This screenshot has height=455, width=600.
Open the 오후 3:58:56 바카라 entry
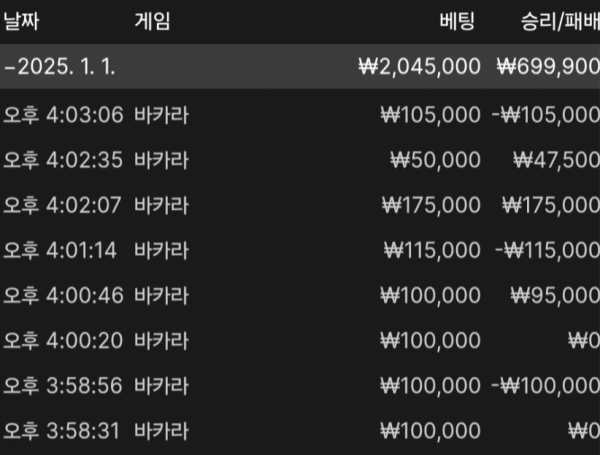300,386
